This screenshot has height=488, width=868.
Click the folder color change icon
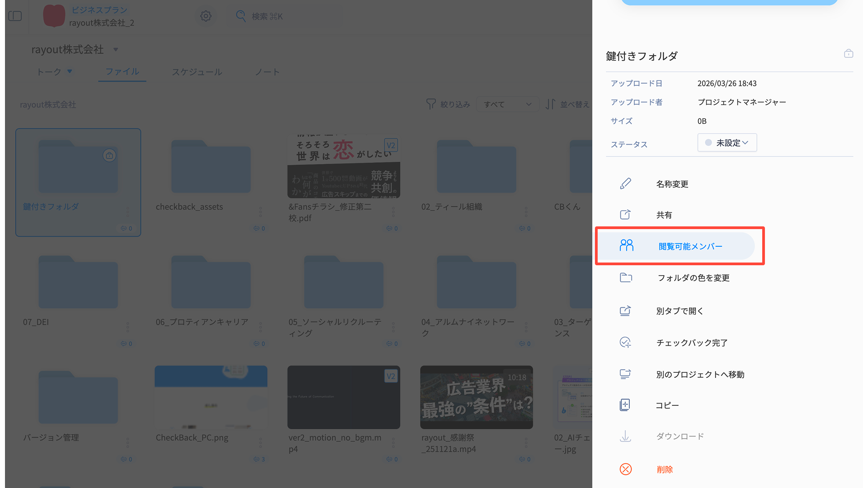point(626,277)
